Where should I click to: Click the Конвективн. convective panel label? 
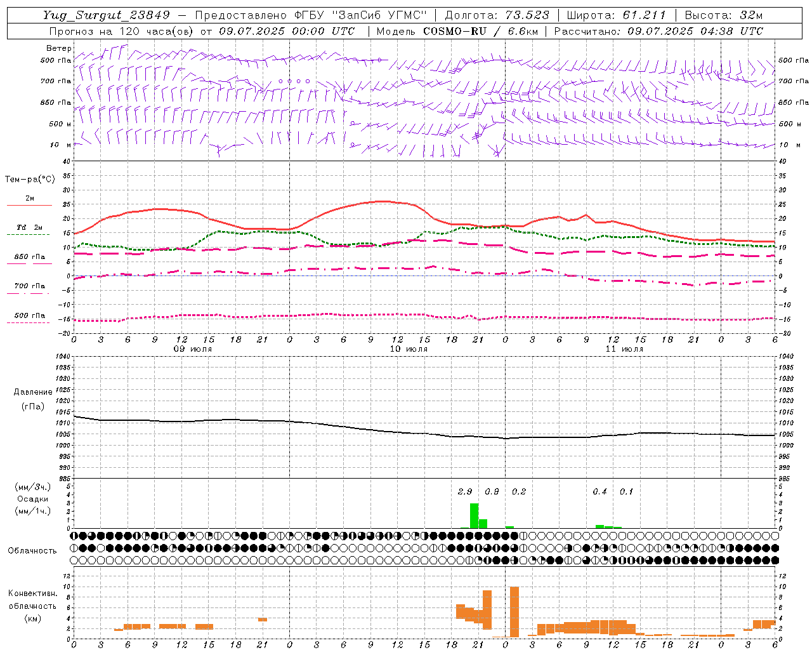[x=33, y=594]
